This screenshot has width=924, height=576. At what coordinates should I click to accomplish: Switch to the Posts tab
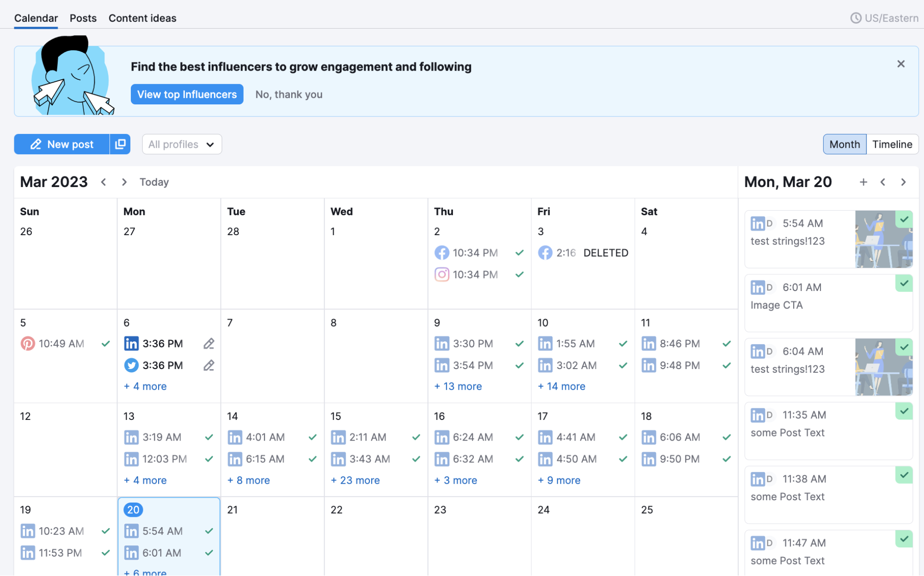83,18
